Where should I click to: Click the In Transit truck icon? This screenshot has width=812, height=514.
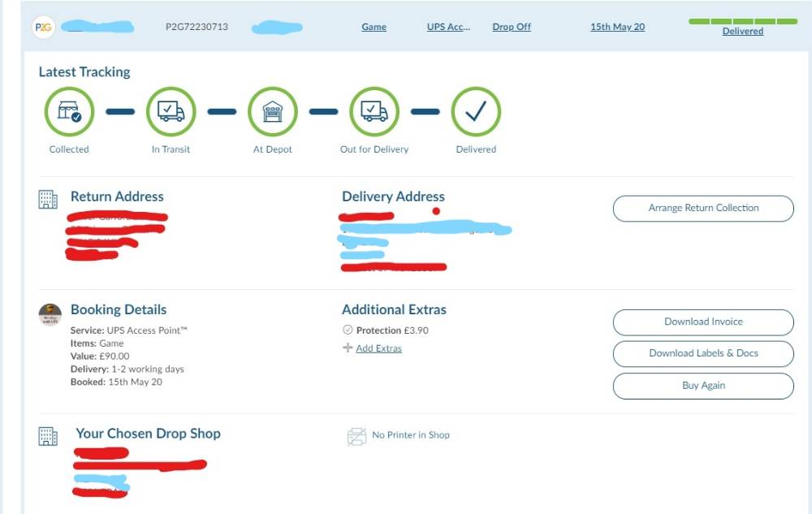click(x=171, y=112)
